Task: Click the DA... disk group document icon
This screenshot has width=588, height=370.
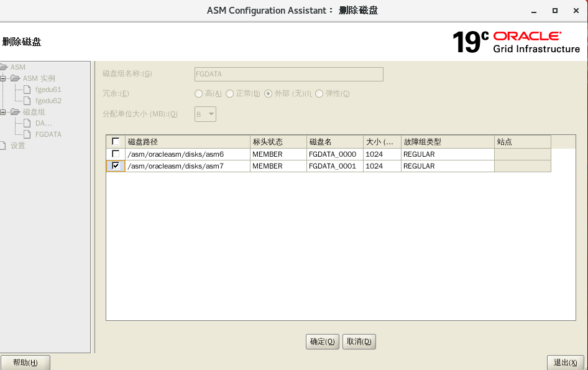Action: (x=27, y=123)
